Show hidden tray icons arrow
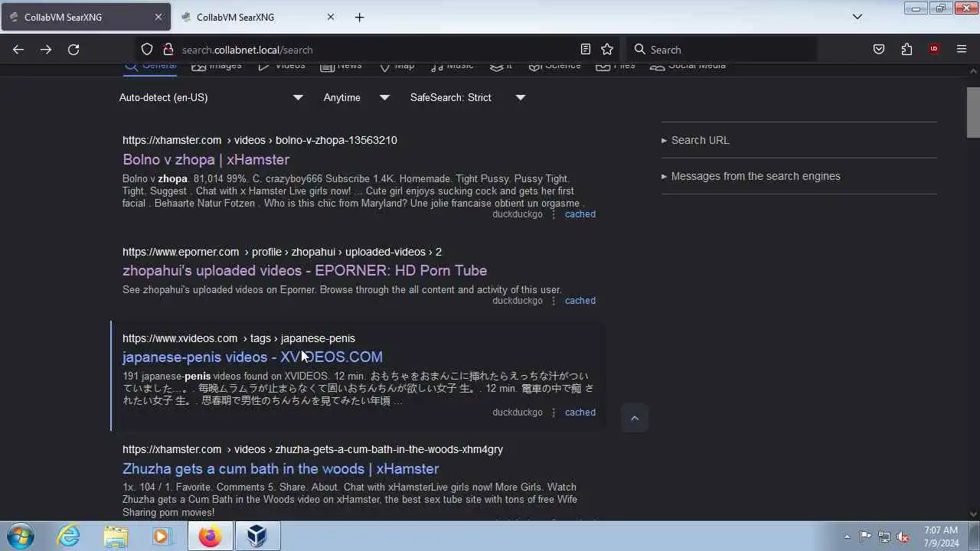980x551 pixels. coord(847,536)
